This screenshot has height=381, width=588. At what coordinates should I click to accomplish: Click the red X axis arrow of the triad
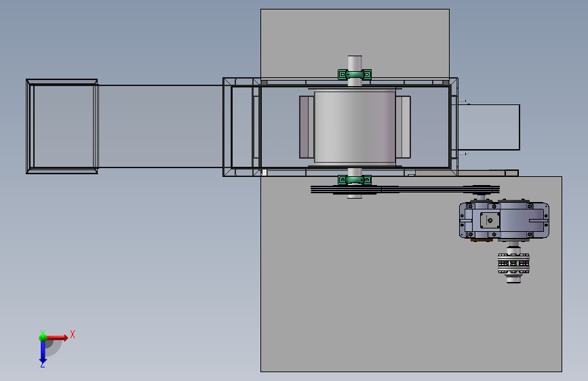coord(57,338)
